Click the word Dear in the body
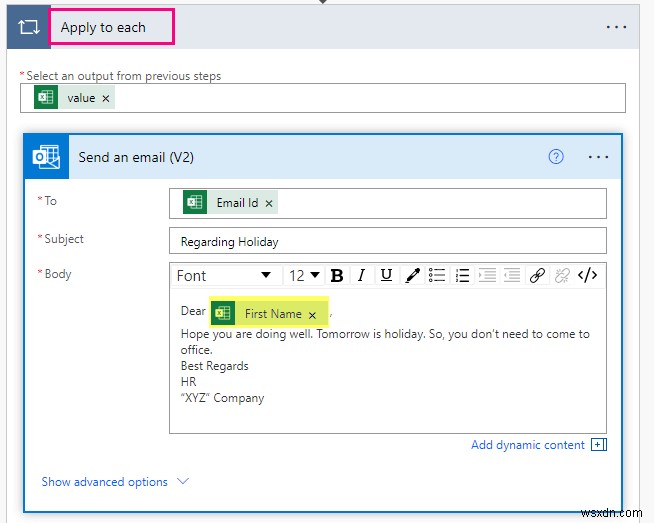Image resolution: width=654 pixels, height=523 pixels. tap(193, 311)
